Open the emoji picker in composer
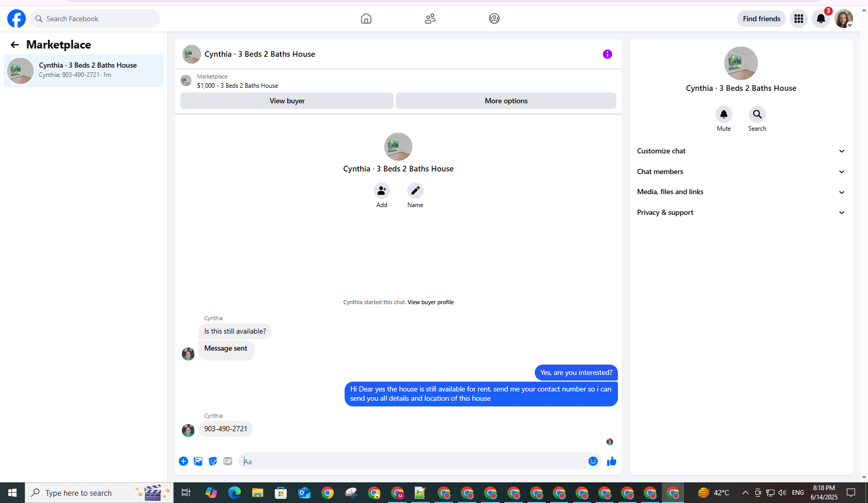Viewport: 868px width, 503px height. [x=593, y=461]
